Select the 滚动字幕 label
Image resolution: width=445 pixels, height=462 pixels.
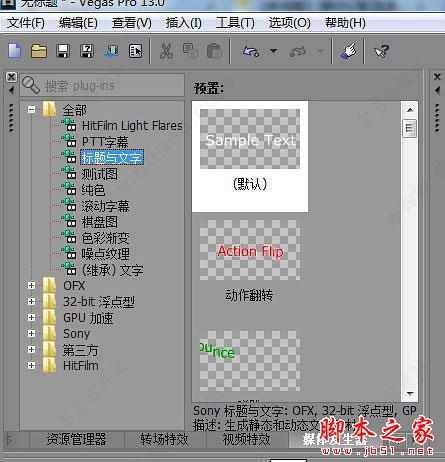pos(105,206)
